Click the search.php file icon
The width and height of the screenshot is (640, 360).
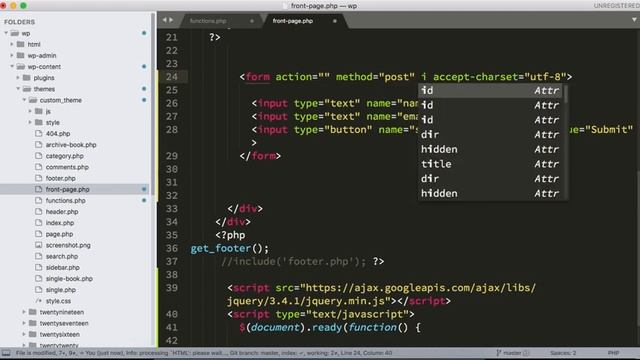[x=39, y=256]
